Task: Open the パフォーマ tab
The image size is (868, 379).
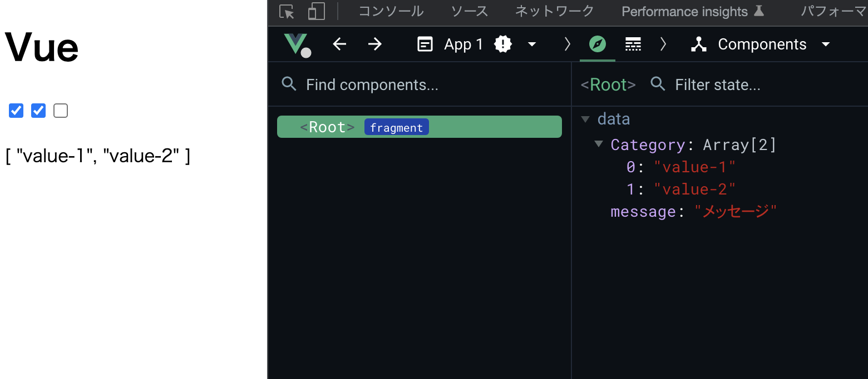Action: point(834,12)
